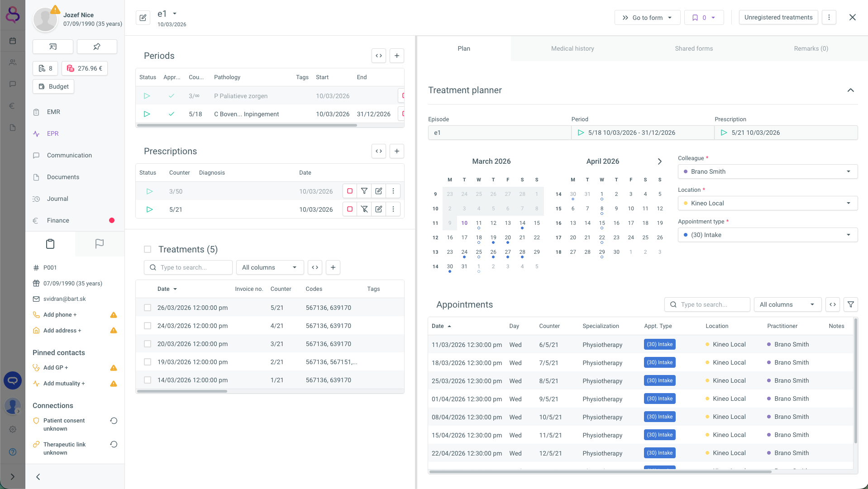Click the pin icon under patient name
The image size is (868, 489).
click(97, 47)
